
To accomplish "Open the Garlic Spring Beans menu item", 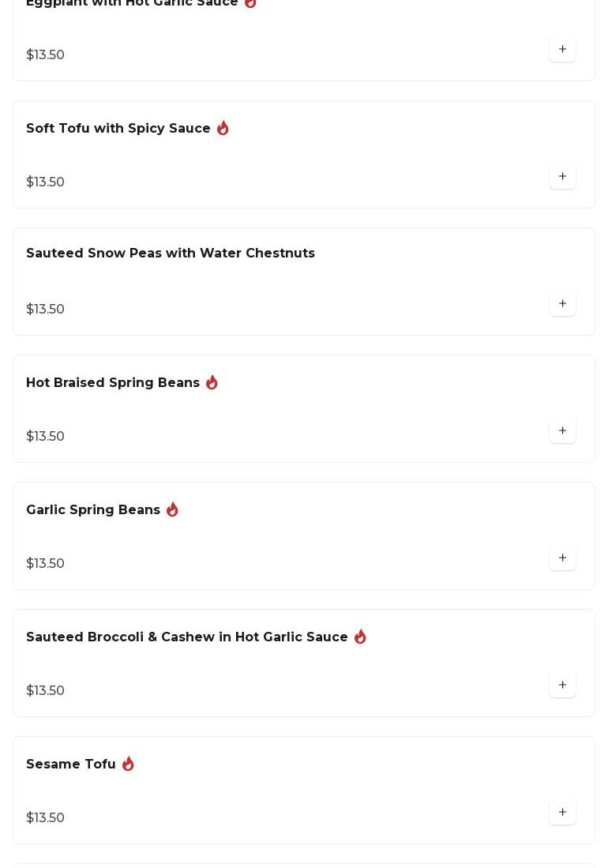I will pos(93,510).
